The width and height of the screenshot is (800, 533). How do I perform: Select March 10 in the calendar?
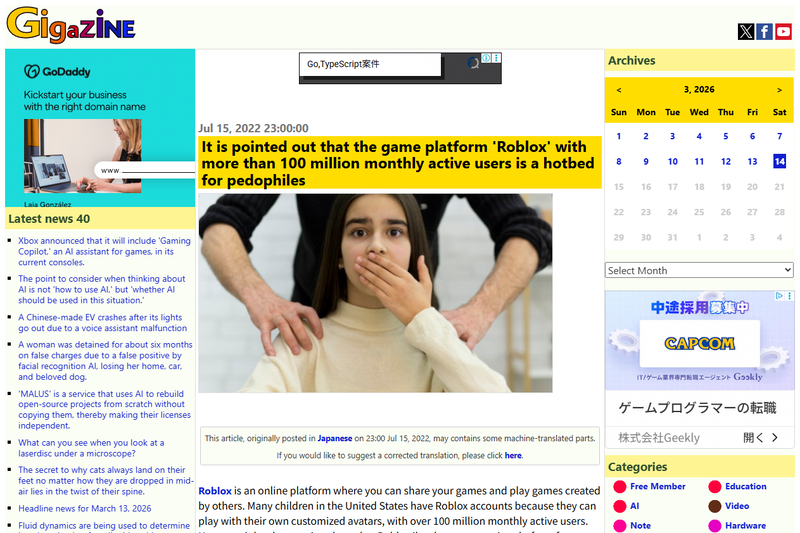click(x=672, y=161)
